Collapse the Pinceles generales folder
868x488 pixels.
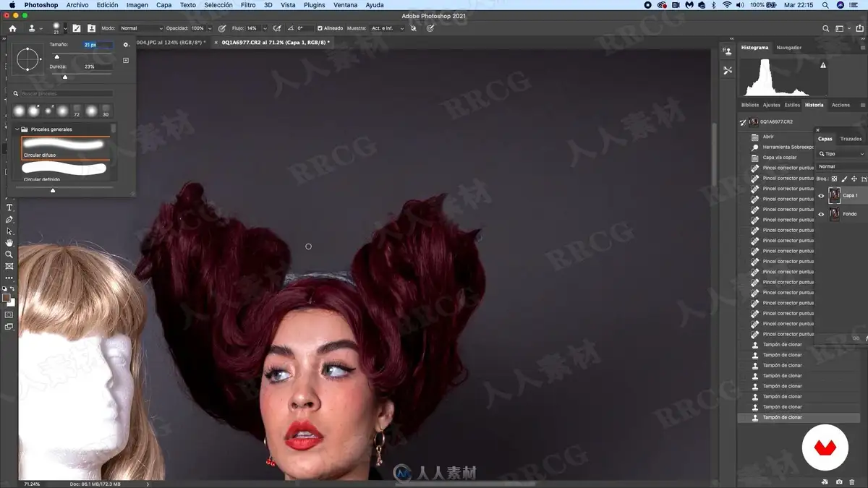(17, 129)
